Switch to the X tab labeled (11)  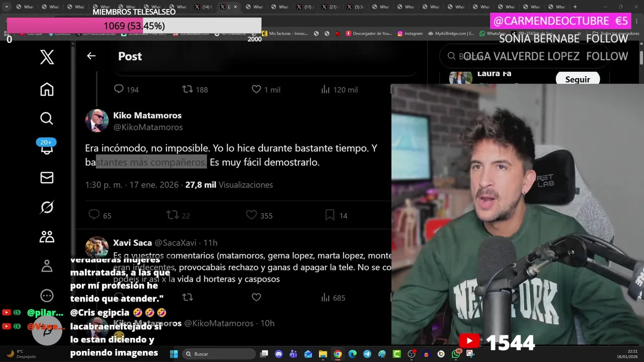[305, 7]
